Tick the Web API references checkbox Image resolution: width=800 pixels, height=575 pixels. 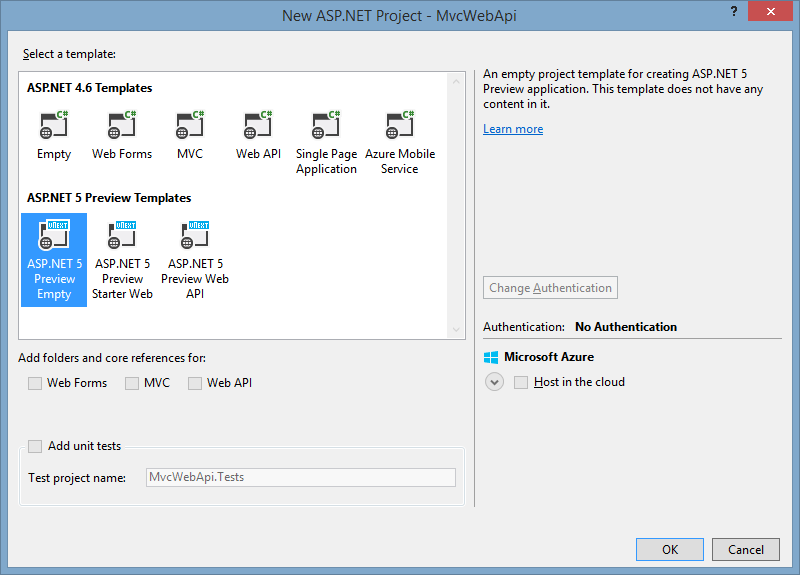click(x=194, y=383)
